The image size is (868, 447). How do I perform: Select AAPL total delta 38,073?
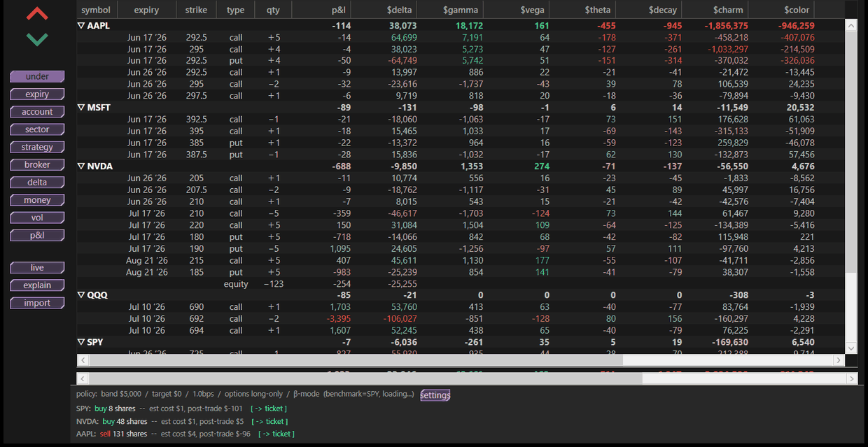[x=402, y=26]
